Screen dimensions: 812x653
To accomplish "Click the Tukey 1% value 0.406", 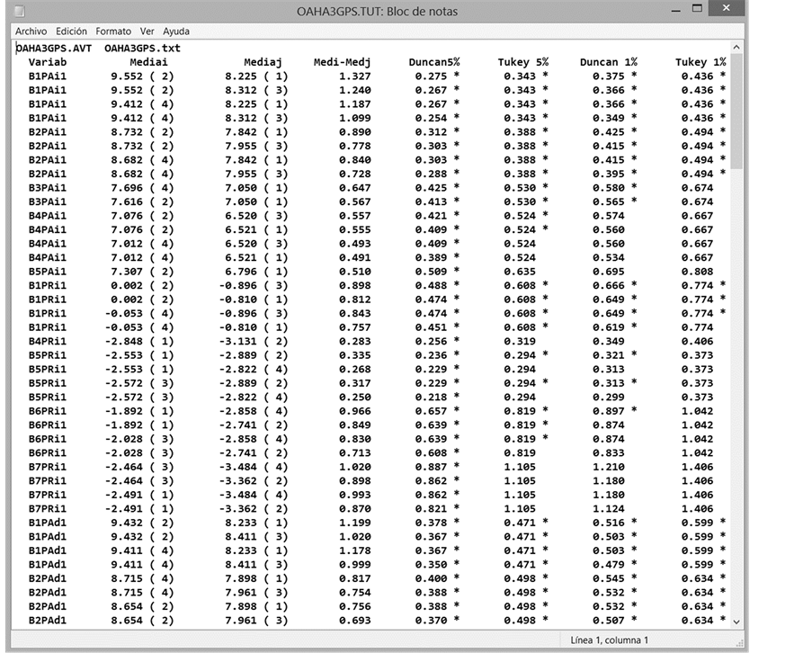I will click(698, 342).
